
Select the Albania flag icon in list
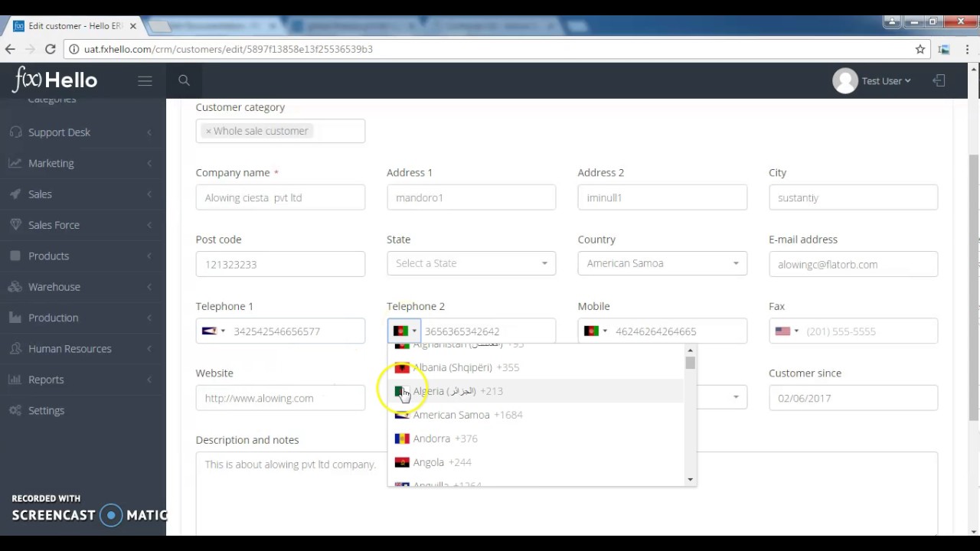coord(402,367)
